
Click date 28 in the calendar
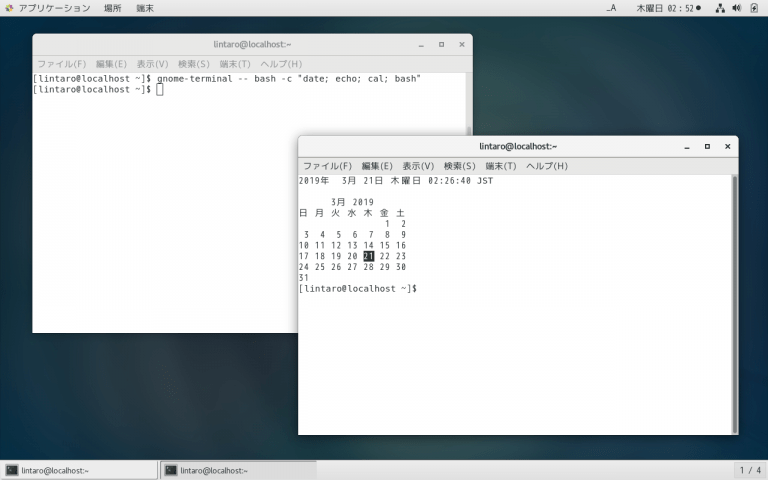click(x=368, y=267)
